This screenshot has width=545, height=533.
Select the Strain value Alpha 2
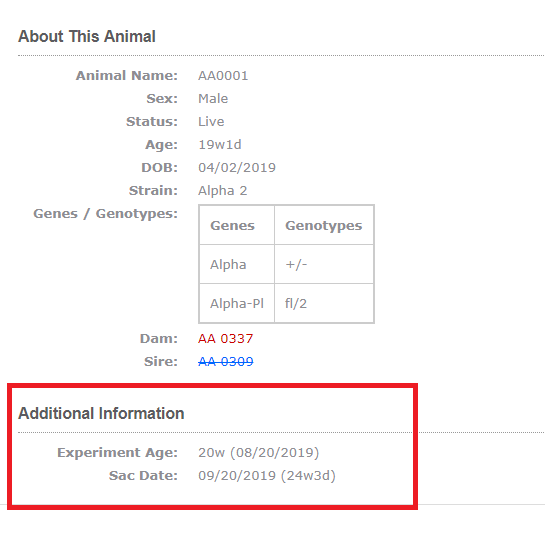tap(223, 191)
